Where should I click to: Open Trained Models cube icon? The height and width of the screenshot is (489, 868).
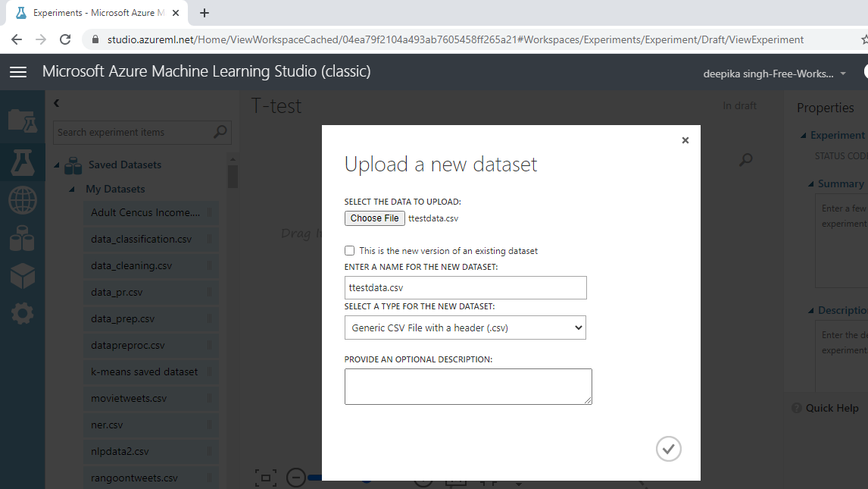point(23,276)
